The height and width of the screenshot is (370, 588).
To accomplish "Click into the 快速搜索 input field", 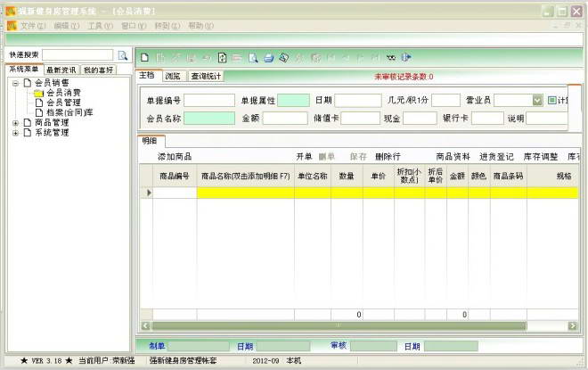I will (78, 55).
